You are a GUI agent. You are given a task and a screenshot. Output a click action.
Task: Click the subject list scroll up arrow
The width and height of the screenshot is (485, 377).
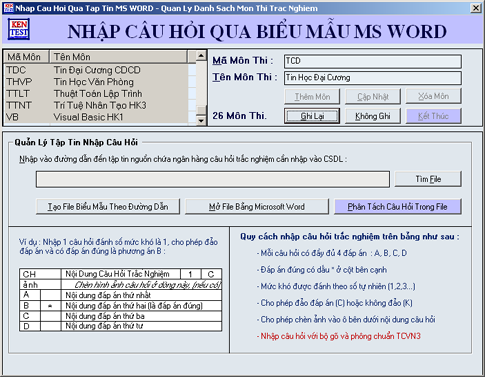201,56
